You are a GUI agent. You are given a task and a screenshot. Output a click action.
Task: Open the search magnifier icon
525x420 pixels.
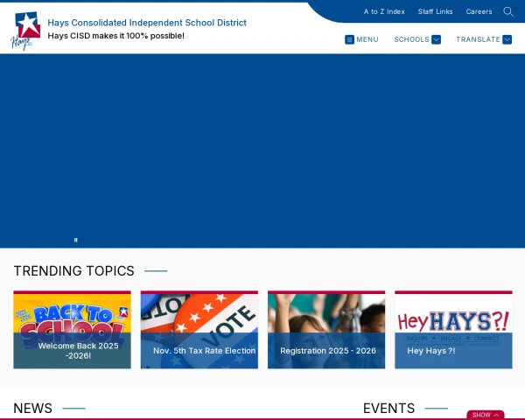point(507,11)
